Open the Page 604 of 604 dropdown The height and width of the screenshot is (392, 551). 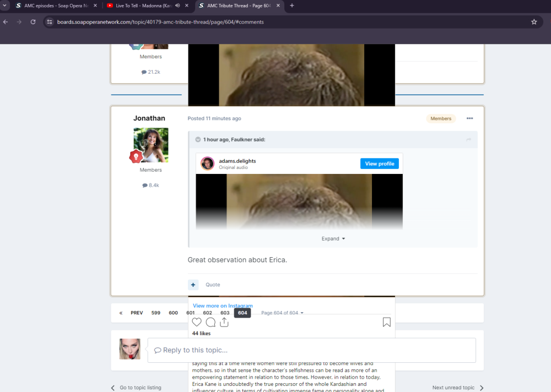(x=282, y=313)
